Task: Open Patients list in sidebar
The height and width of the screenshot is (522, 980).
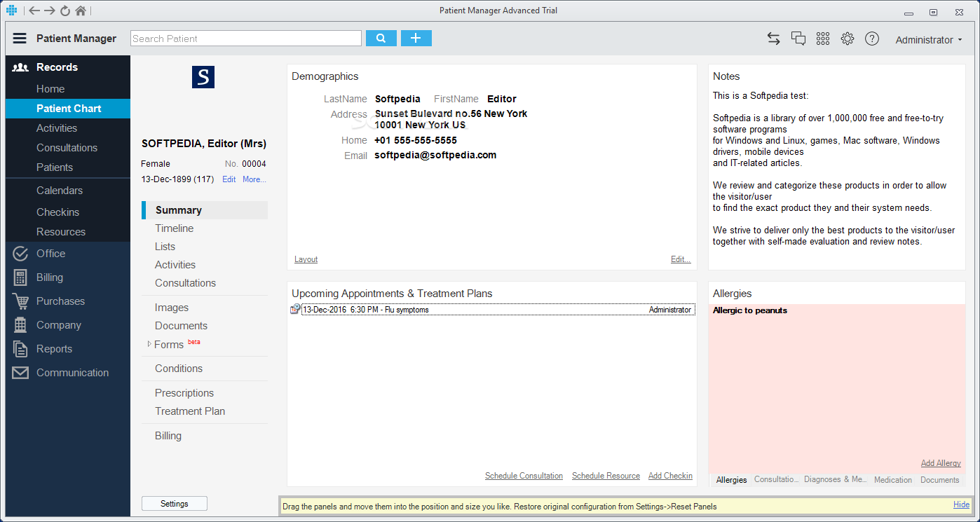Action: pyautogui.click(x=55, y=167)
